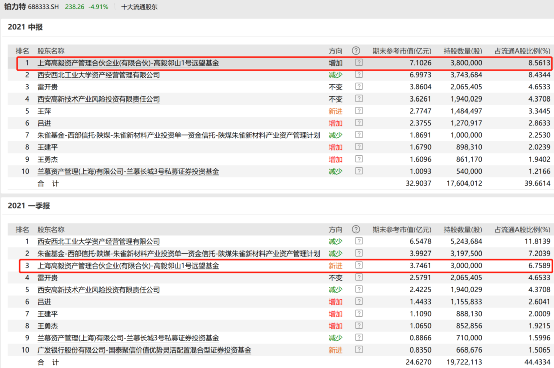Open info icon for rank 1 高毅邻山1号 row
Screen dimensions: 554x368
(x=359, y=63)
